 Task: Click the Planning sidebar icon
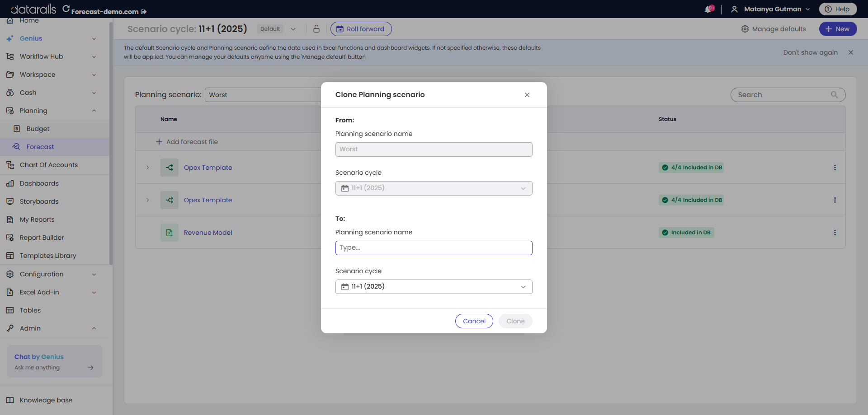10,111
